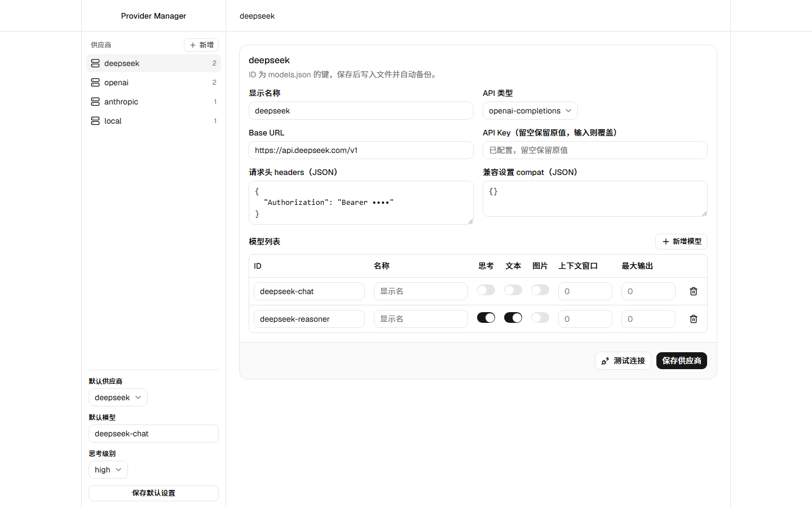Focus the API Key input field
This screenshot has width=812, height=508.
tap(595, 150)
